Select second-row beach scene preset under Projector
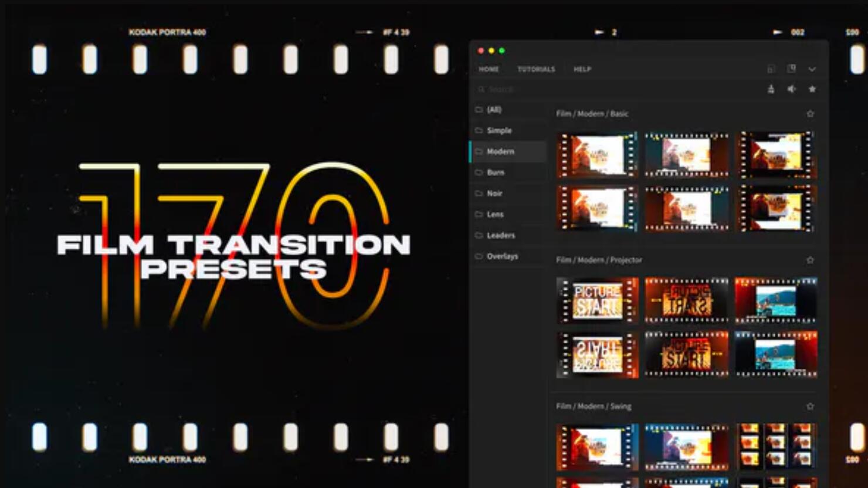 click(x=776, y=354)
